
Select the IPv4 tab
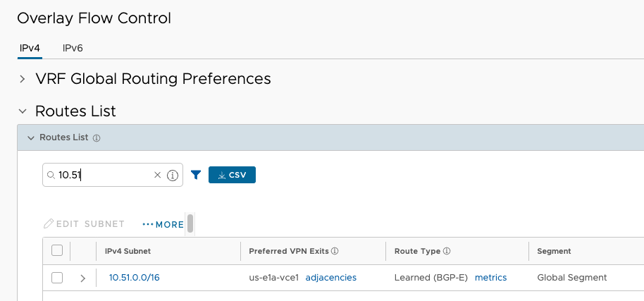click(x=30, y=49)
